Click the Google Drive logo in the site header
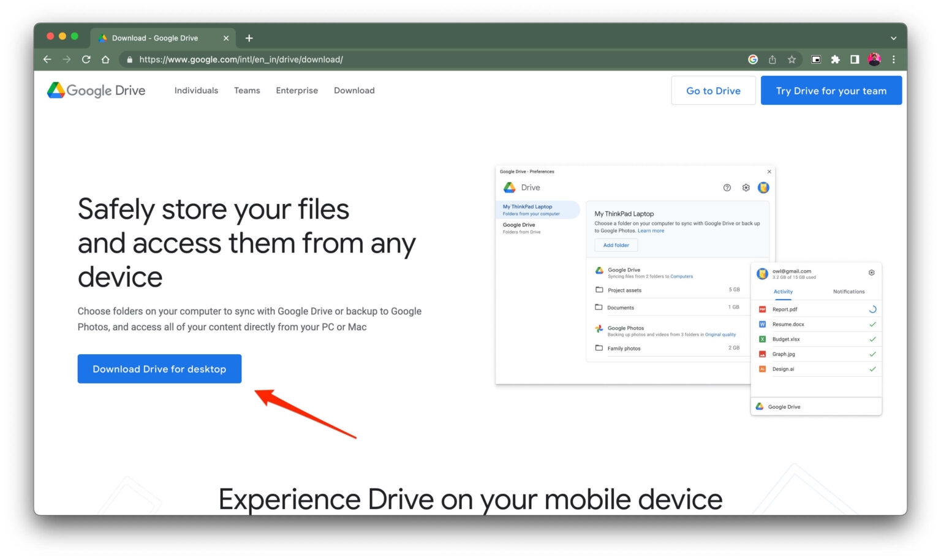Viewport: 941px width, 560px height. 96,90
